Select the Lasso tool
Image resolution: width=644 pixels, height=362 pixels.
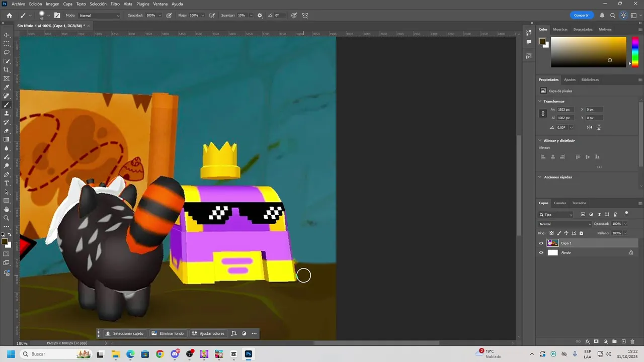point(7,52)
